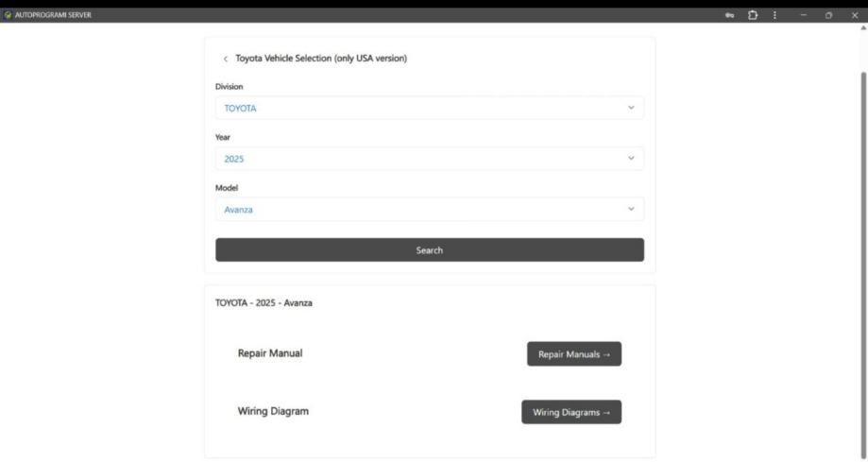Open the password key icon in title bar
This screenshot has height=462, width=868.
[x=729, y=15]
